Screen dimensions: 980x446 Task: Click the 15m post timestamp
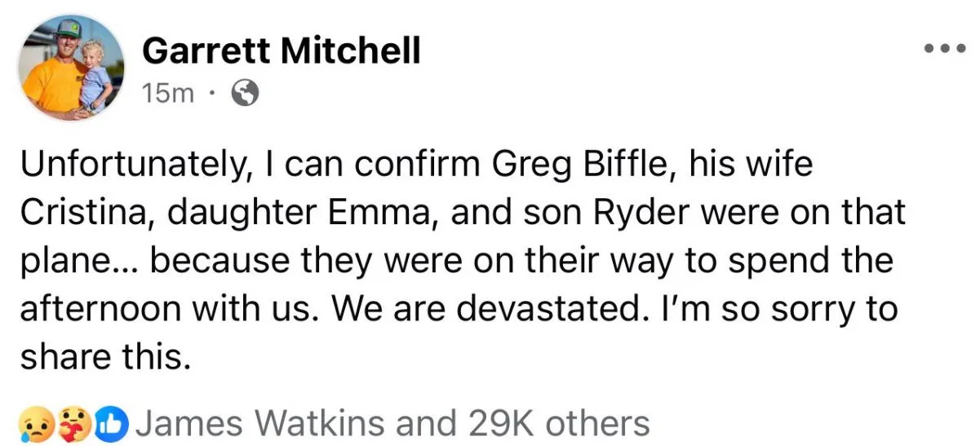(x=168, y=94)
